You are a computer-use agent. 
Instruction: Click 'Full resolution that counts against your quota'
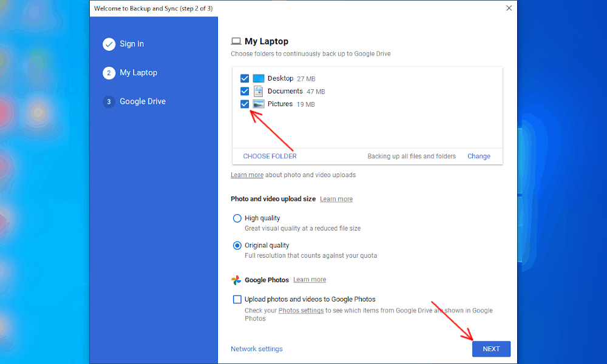310,255
